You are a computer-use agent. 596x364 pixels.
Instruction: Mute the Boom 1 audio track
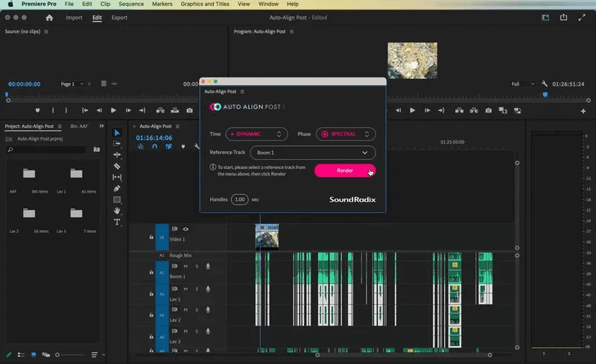tap(186, 266)
